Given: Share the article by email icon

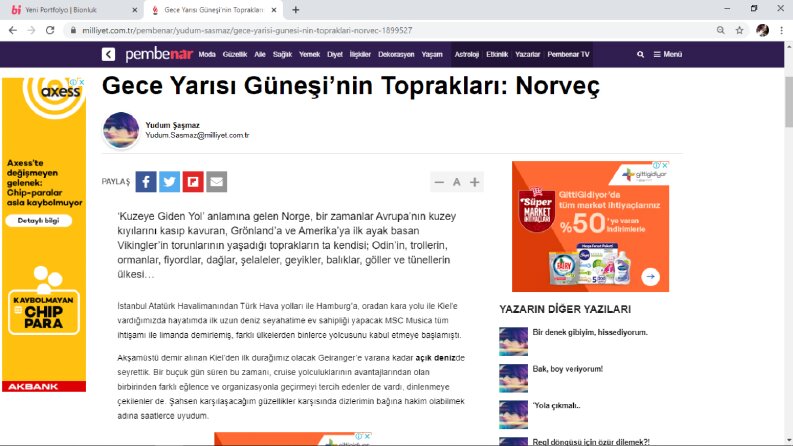Looking at the screenshot, I should [216, 182].
